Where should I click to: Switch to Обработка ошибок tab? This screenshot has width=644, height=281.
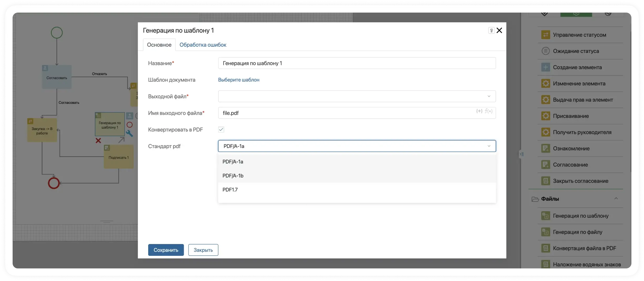point(203,45)
